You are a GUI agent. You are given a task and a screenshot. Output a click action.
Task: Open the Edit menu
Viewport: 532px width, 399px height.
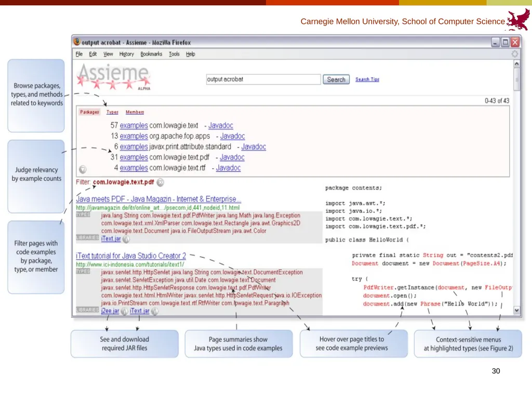(92, 54)
